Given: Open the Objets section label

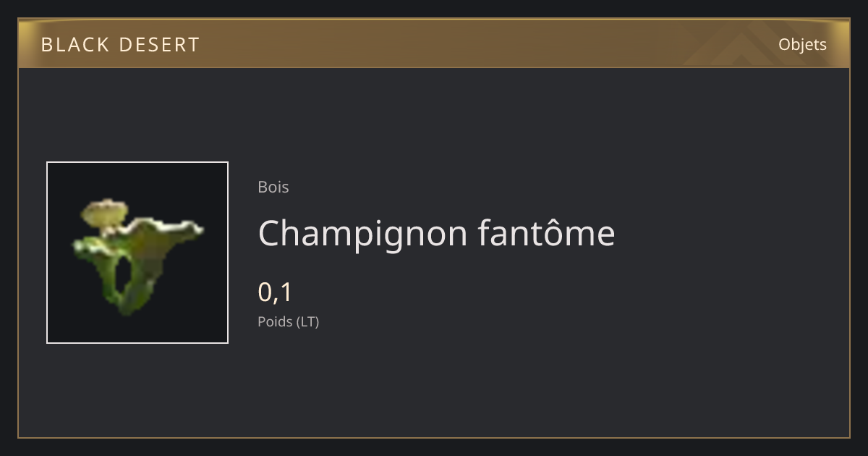Looking at the screenshot, I should [802, 44].
